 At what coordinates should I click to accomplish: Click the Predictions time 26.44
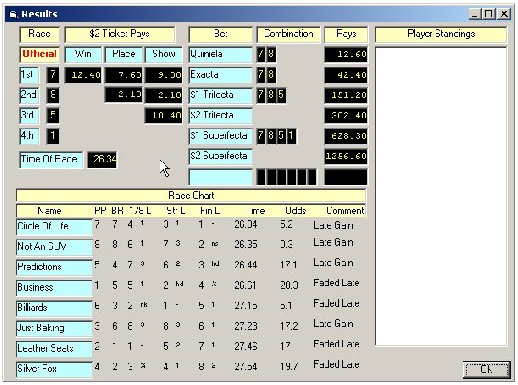(x=245, y=265)
